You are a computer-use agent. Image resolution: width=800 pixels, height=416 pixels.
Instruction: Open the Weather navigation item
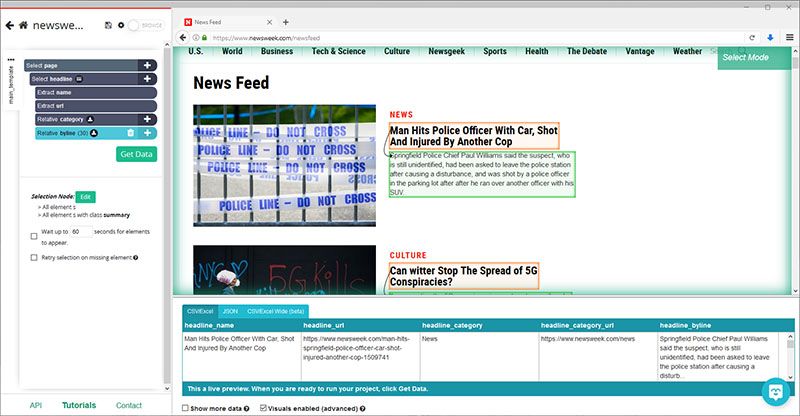click(687, 51)
